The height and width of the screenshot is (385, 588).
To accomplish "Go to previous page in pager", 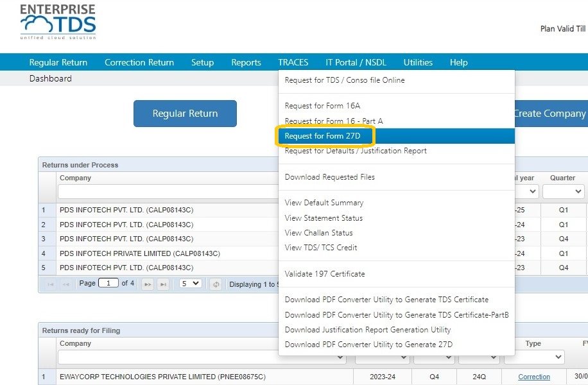I will coord(66,284).
